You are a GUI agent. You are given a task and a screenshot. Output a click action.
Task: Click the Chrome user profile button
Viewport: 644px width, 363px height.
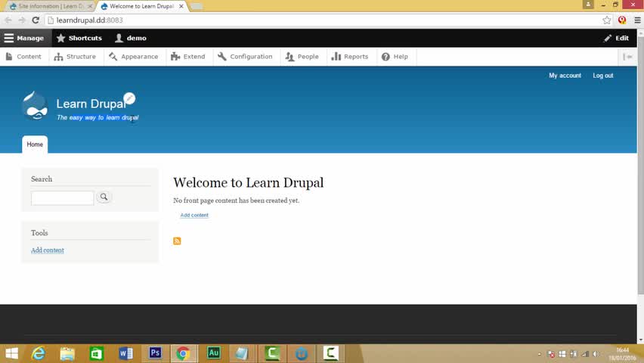click(x=588, y=5)
